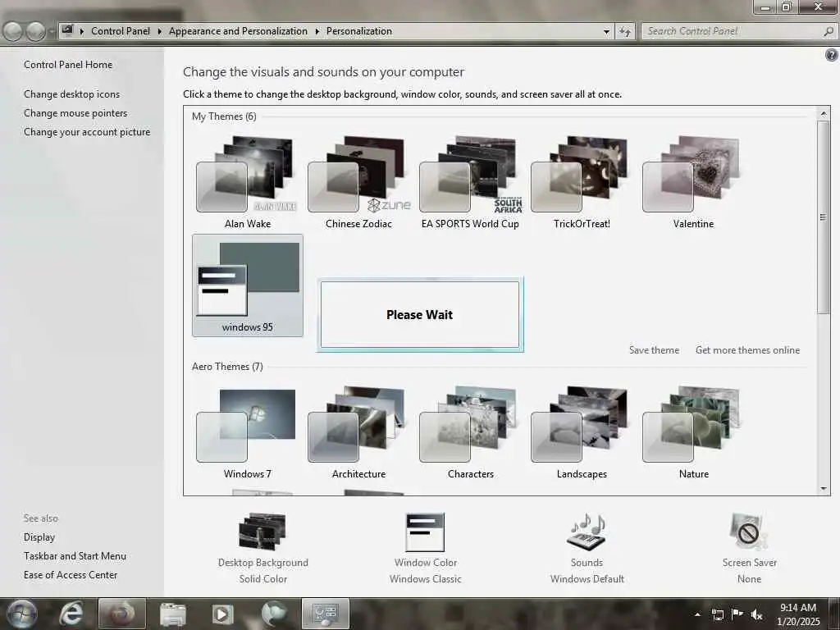Expand arrow before Control Panel breadcrumb
This screenshot has width=840, height=630.
tap(82, 32)
